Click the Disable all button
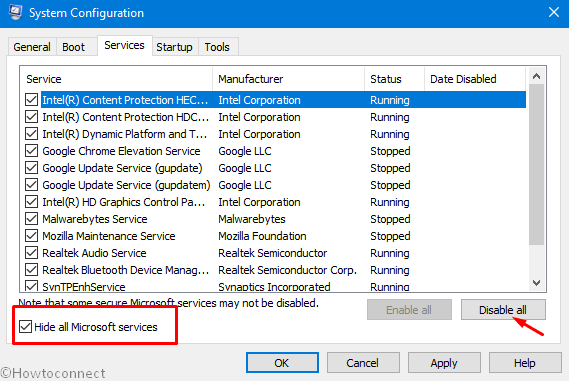 (503, 310)
